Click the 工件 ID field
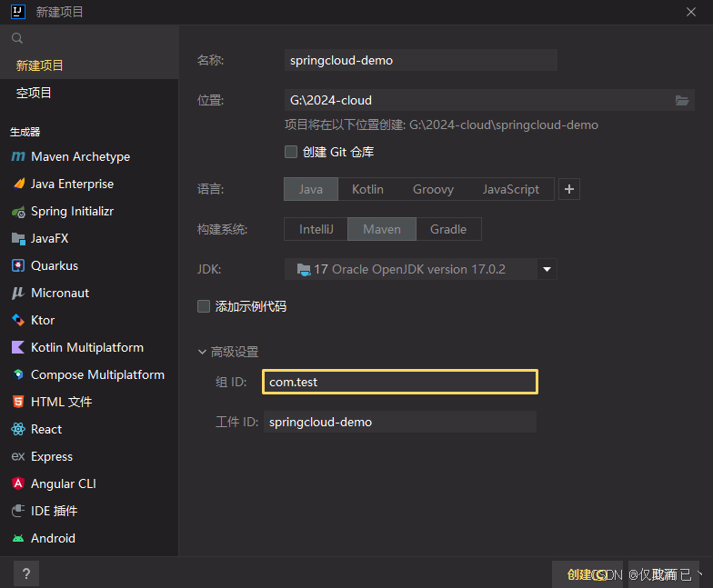 (400, 422)
